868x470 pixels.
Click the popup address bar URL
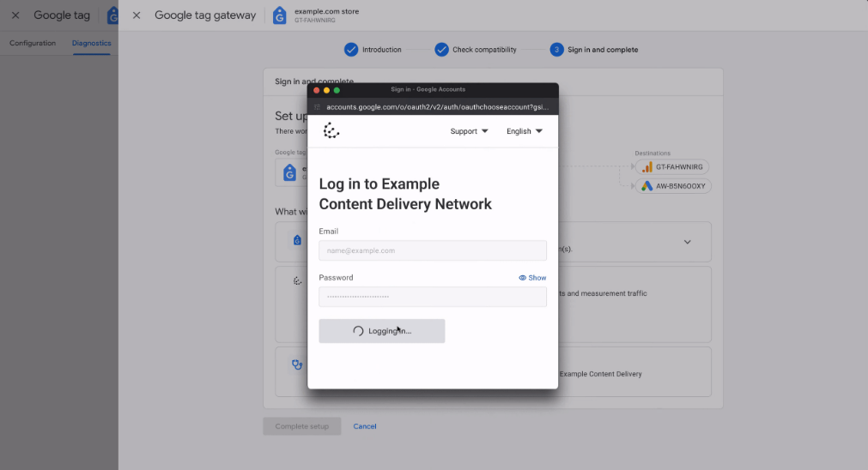click(x=437, y=106)
